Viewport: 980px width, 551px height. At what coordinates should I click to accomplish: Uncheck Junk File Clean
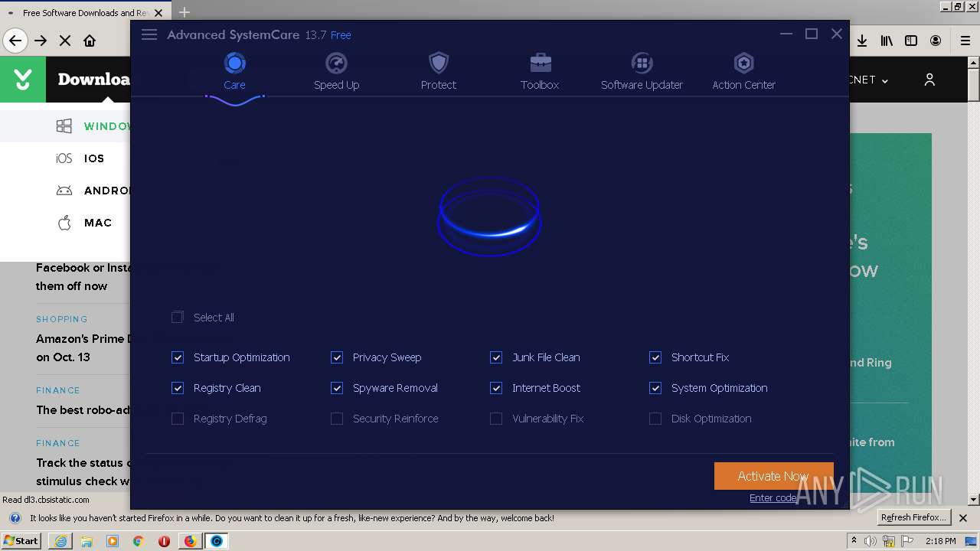[x=496, y=357]
